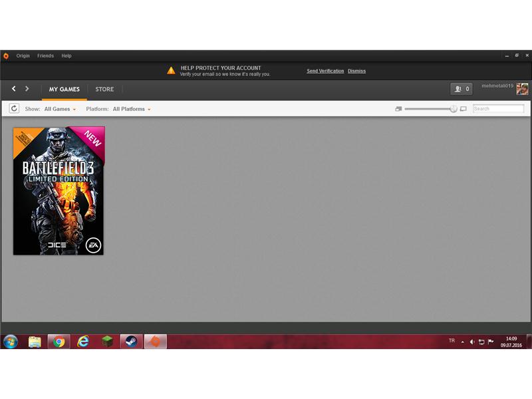Dismiss the account protection banner
Screen dimensions: 532x399
point(356,71)
